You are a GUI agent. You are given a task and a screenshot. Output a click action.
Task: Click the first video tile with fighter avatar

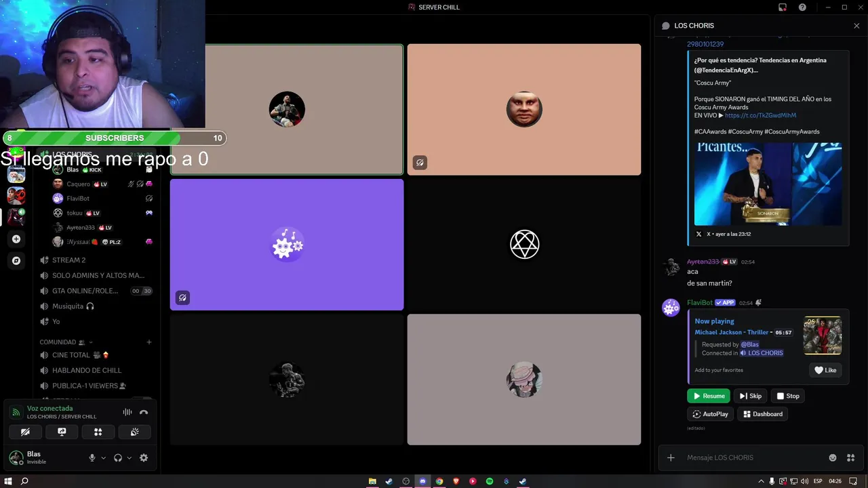point(287,110)
